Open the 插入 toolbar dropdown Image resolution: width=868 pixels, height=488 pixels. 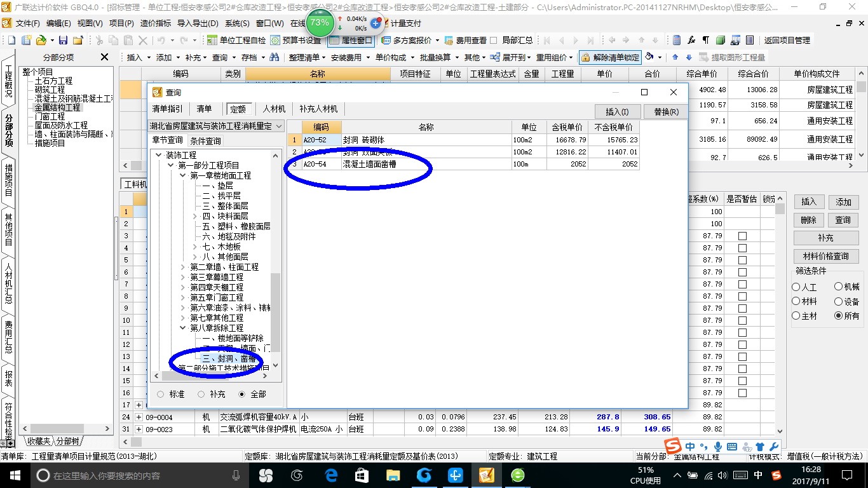point(138,57)
